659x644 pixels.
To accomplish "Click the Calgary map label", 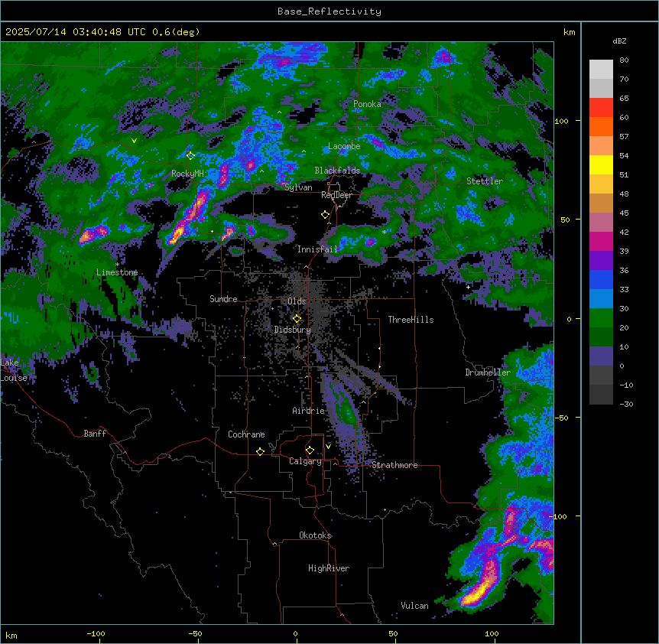I will click(x=306, y=461).
